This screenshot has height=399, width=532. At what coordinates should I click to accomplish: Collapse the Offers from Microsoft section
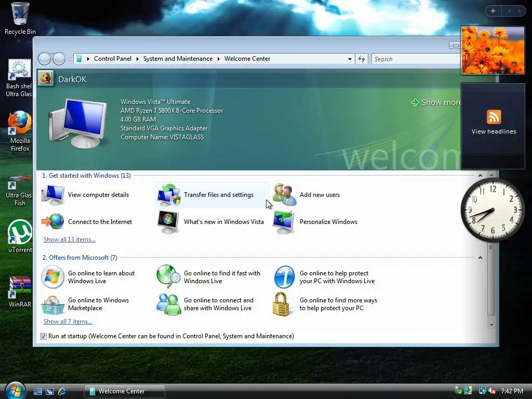pos(480,258)
